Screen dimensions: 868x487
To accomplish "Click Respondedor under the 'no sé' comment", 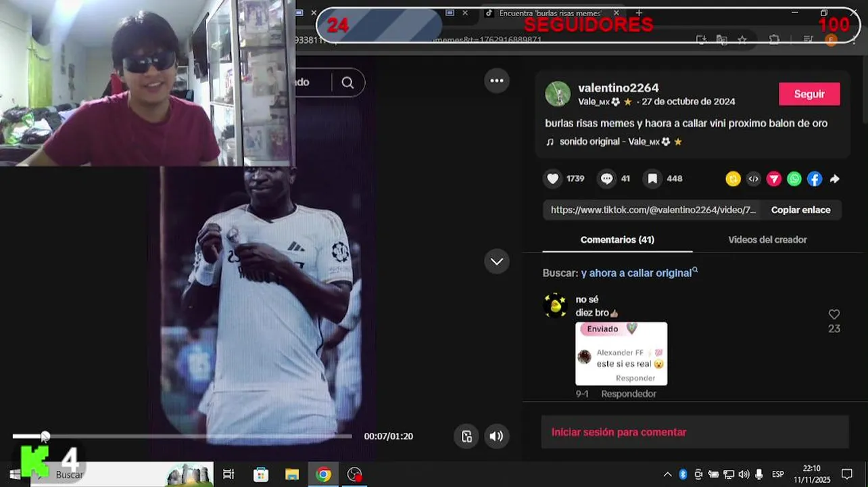I will [x=629, y=394].
